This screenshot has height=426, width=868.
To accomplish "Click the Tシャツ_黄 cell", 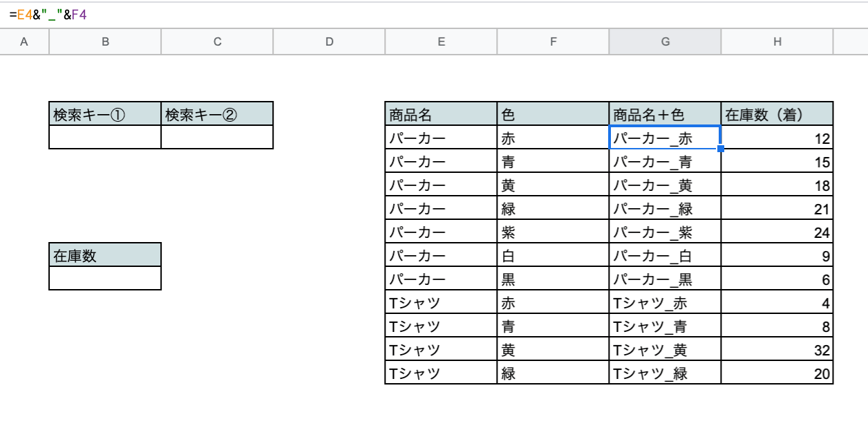I will (665, 349).
